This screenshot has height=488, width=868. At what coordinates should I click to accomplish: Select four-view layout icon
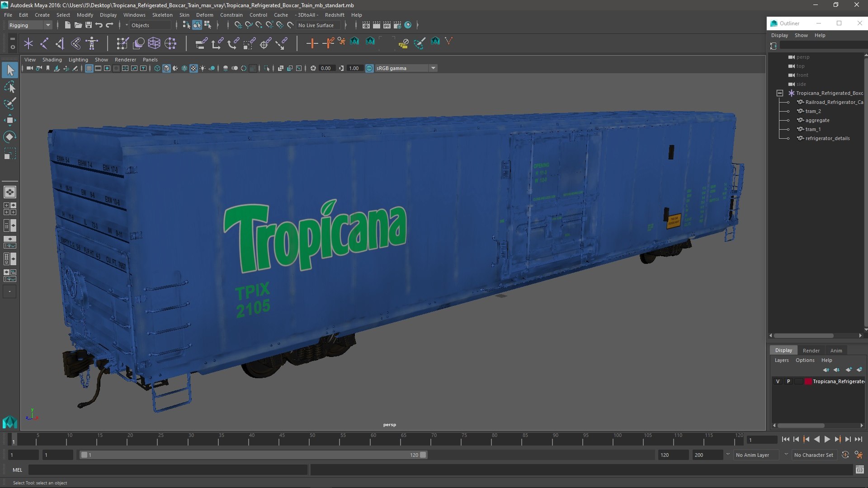(x=10, y=209)
